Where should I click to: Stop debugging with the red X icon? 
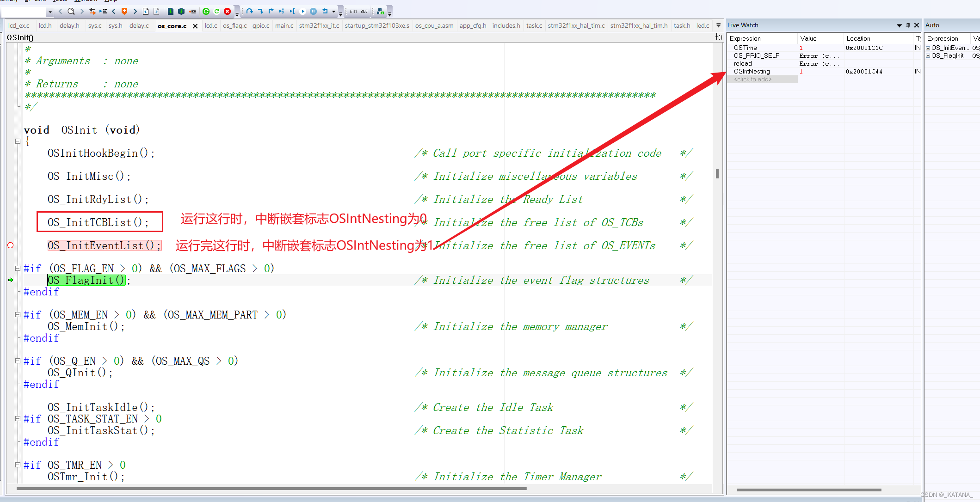227,11
